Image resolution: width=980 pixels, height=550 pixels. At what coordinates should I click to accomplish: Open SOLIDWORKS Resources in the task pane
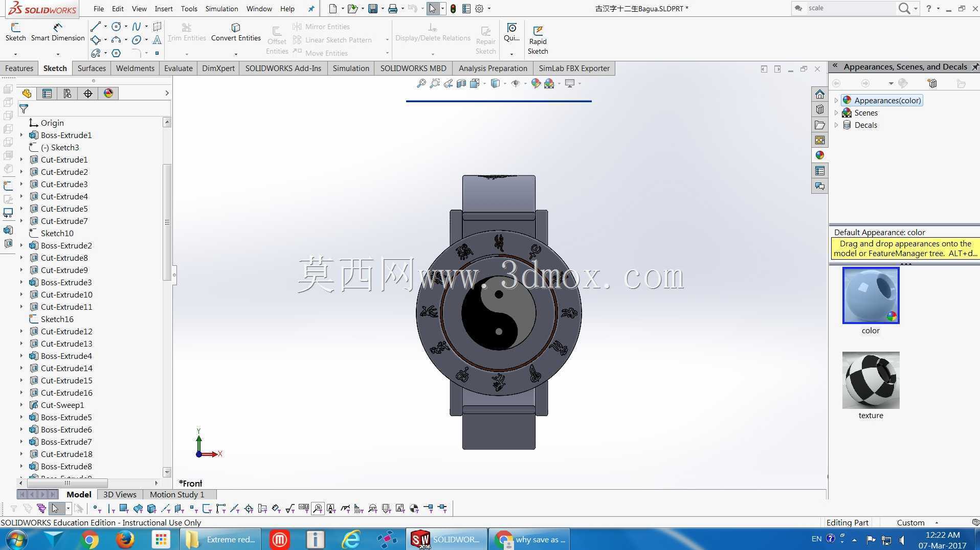point(820,95)
